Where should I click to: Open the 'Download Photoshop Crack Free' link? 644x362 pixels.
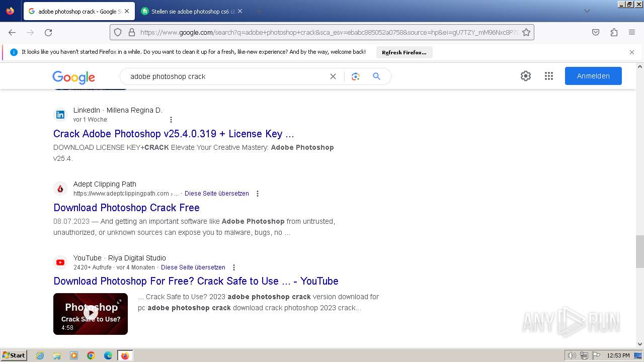[x=126, y=208]
